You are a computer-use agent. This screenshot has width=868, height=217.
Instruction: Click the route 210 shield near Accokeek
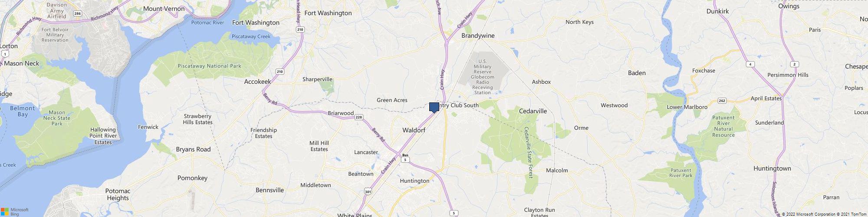280,72
